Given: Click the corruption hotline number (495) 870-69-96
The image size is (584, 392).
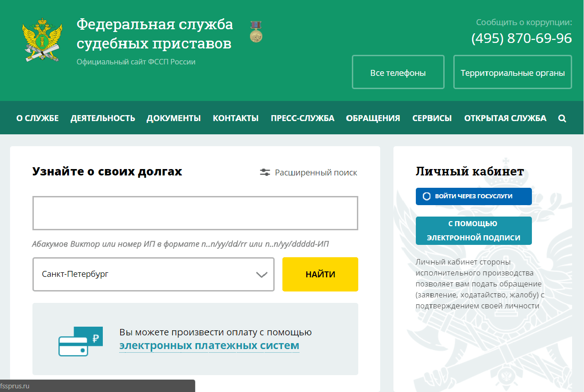Looking at the screenshot, I should click(x=521, y=38).
